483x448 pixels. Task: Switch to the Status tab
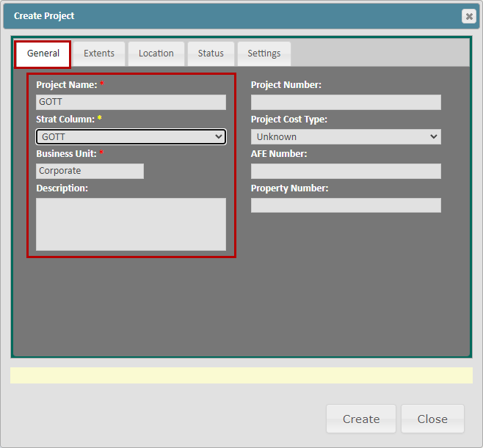tap(211, 54)
